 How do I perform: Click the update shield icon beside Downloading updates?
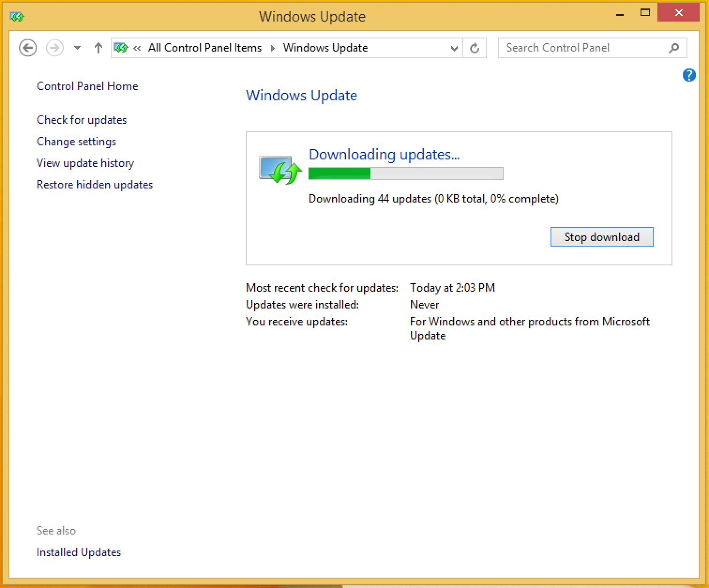(280, 170)
